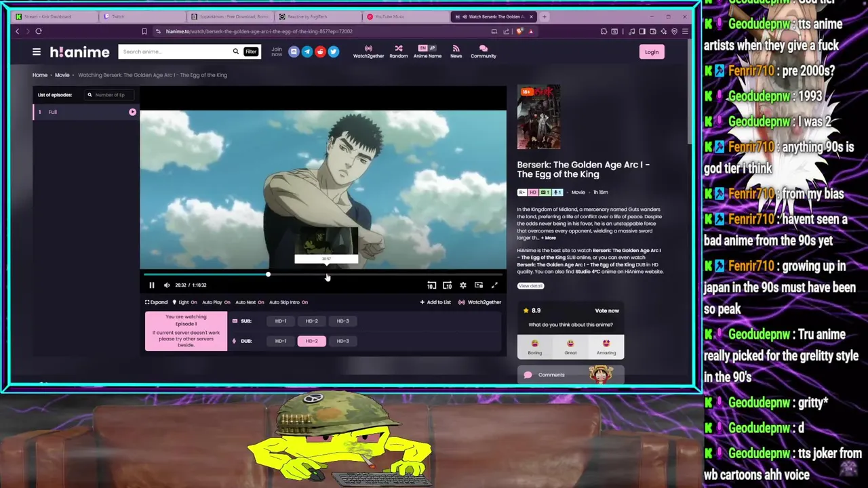868x488 pixels.
Task: Open Watch2gether in the header
Action: click(x=368, y=52)
